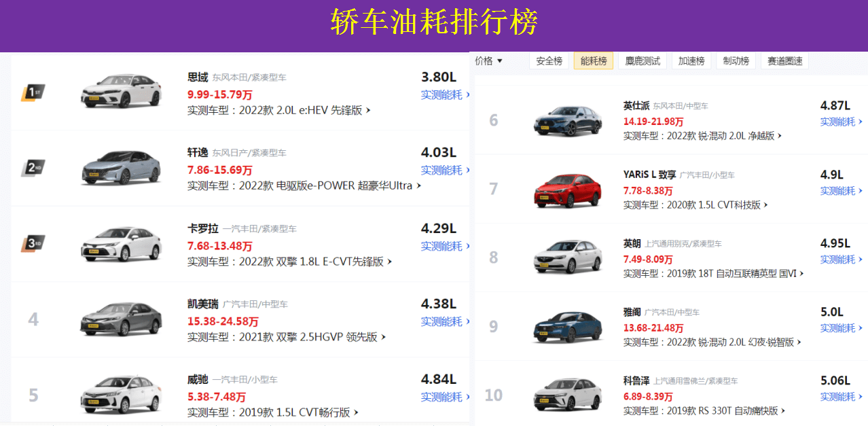868x426 pixels.
Task: Click the 3rd place rank badge
Action: pos(33,244)
